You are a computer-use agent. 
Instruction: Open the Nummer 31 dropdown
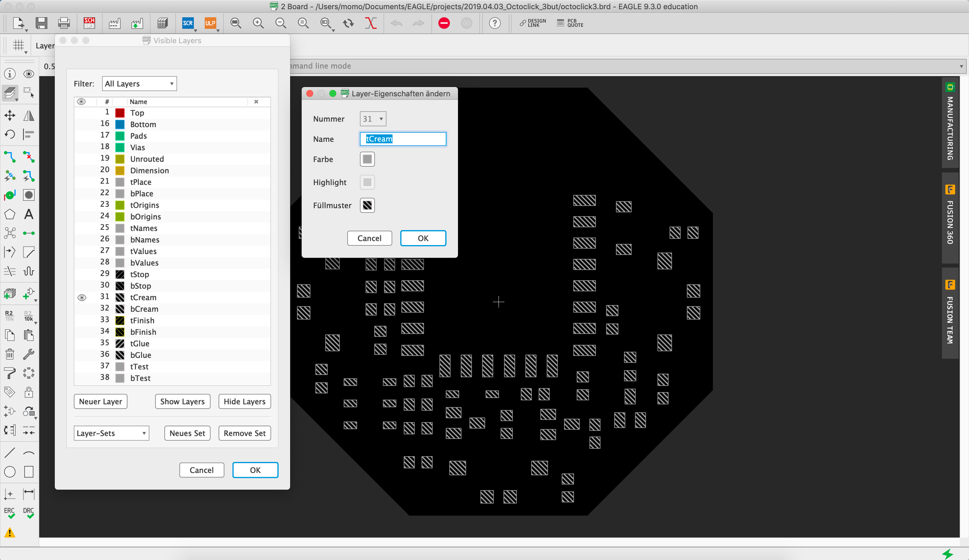pyautogui.click(x=373, y=119)
